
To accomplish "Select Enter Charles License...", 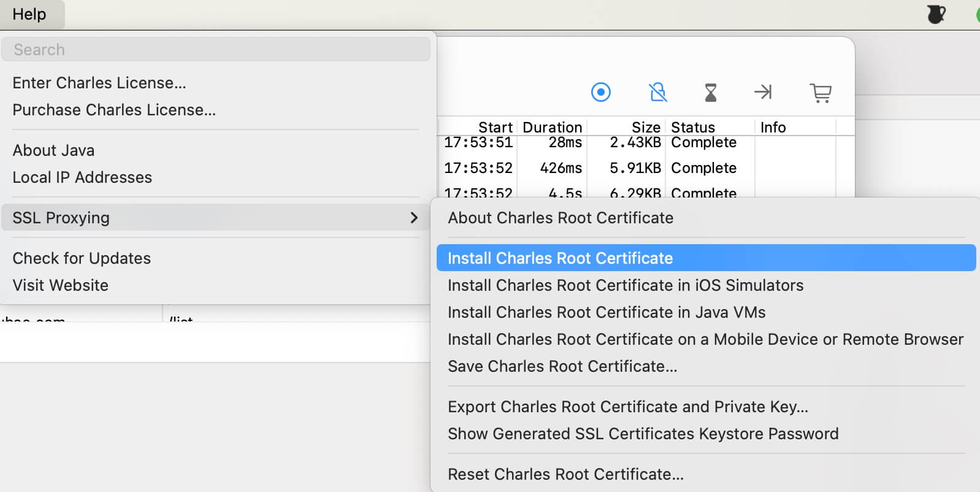I will click(99, 83).
